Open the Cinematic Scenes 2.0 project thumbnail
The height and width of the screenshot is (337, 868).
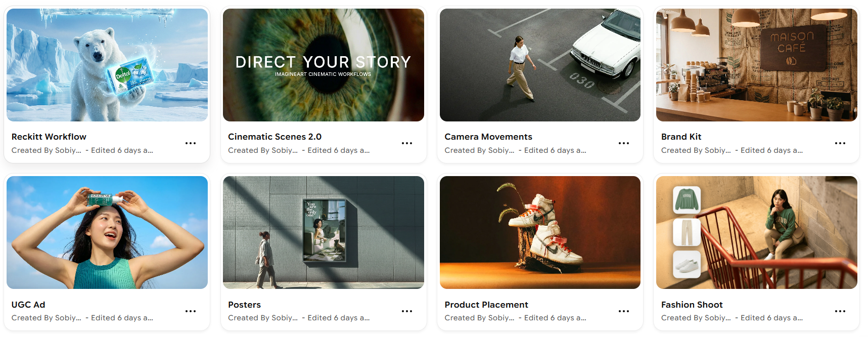pos(323,65)
